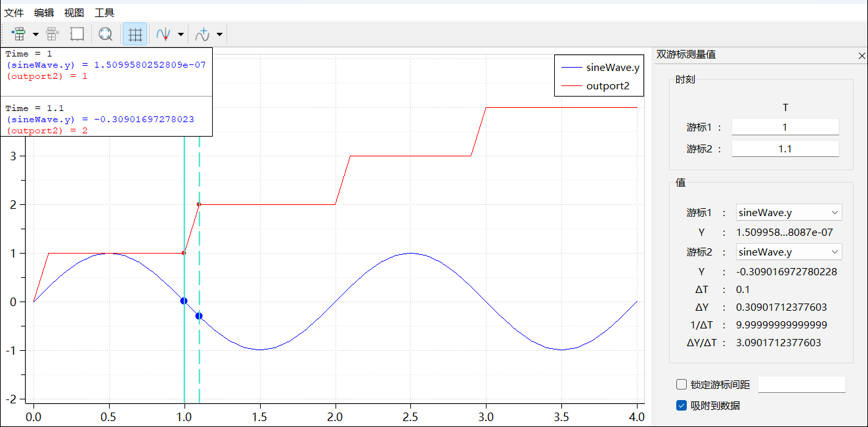
Task: Click the zoom to fit icon
Action: click(x=105, y=34)
